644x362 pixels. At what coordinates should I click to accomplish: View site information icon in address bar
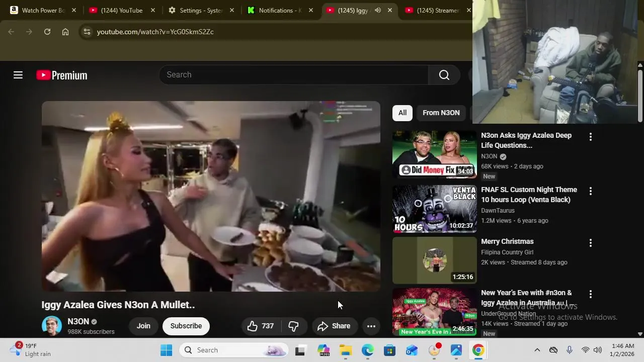87,32
